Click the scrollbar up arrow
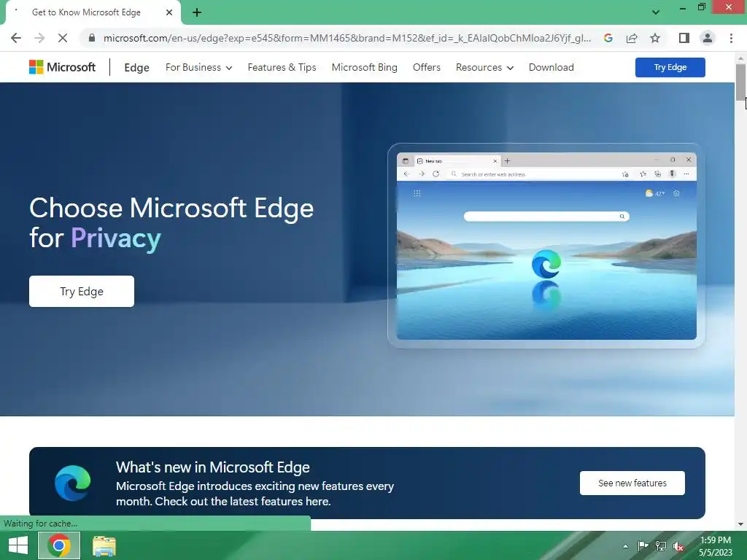 click(740, 58)
